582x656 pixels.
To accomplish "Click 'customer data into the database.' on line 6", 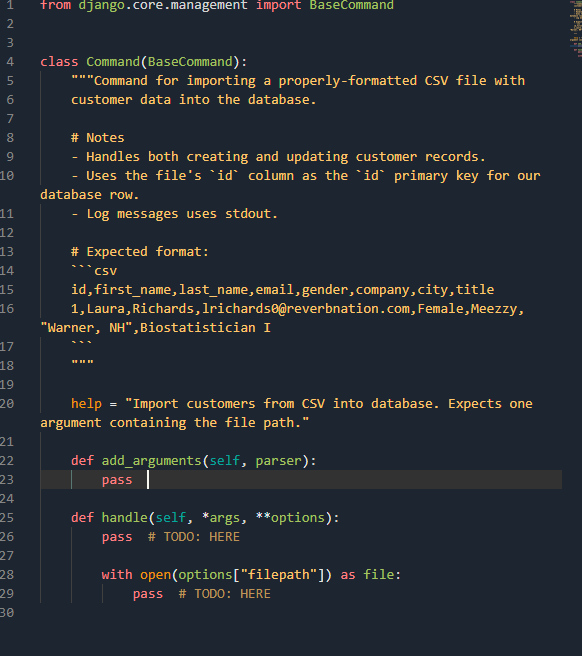I will (193, 100).
